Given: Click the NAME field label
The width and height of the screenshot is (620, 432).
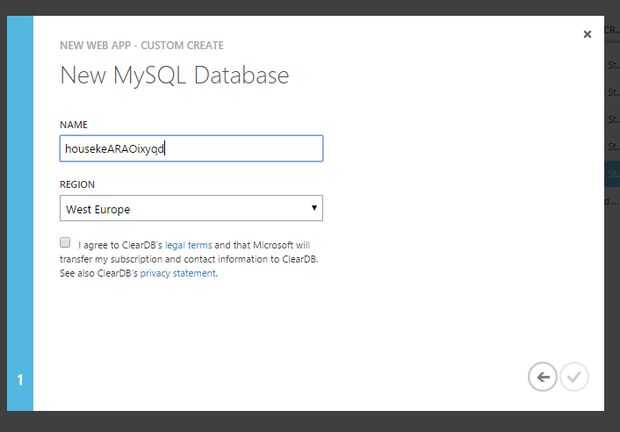Looking at the screenshot, I should click(74, 124).
